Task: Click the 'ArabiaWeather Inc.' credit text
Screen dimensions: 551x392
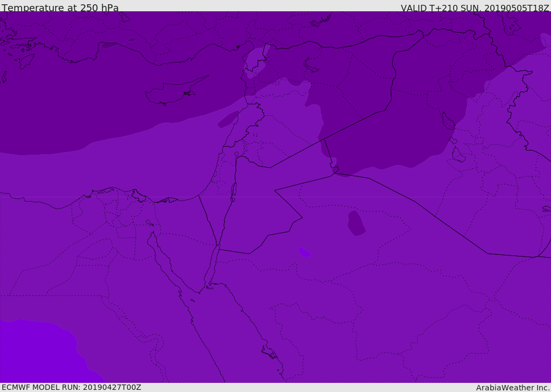Action: point(513,388)
